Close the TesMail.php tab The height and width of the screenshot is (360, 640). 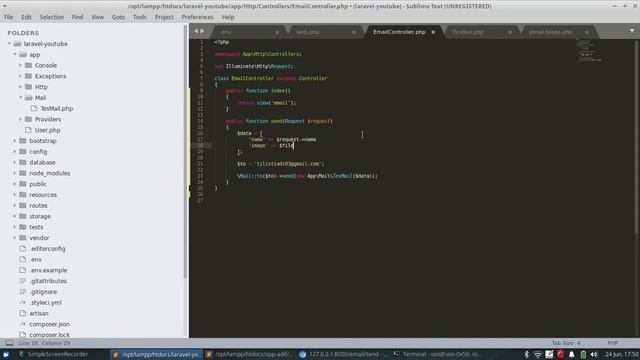click(510, 32)
